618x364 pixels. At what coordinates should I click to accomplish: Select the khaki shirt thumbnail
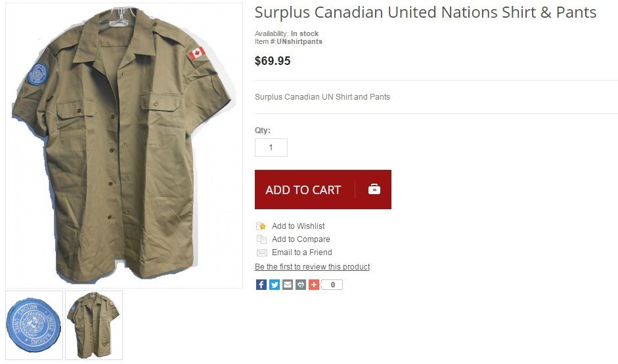[x=94, y=325]
